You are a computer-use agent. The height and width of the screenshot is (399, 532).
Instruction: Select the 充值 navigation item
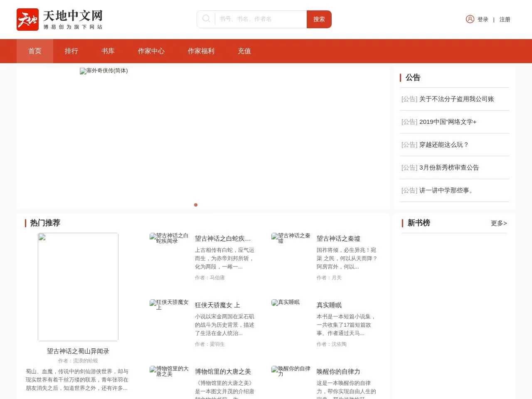(x=244, y=51)
